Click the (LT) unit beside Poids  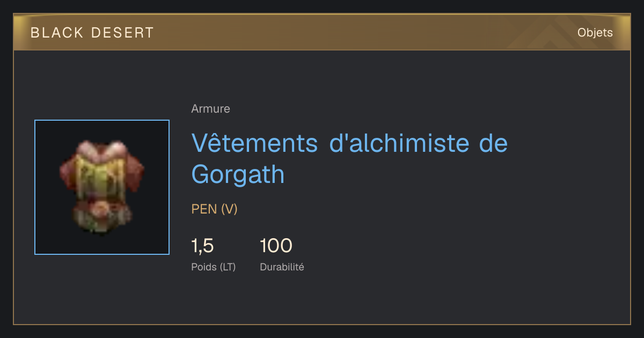[x=228, y=267]
